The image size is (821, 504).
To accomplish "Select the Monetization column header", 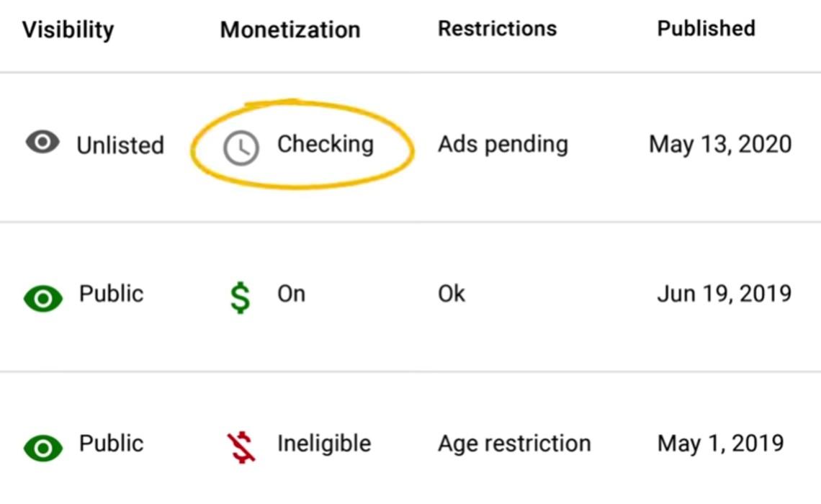I will (x=290, y=29).
